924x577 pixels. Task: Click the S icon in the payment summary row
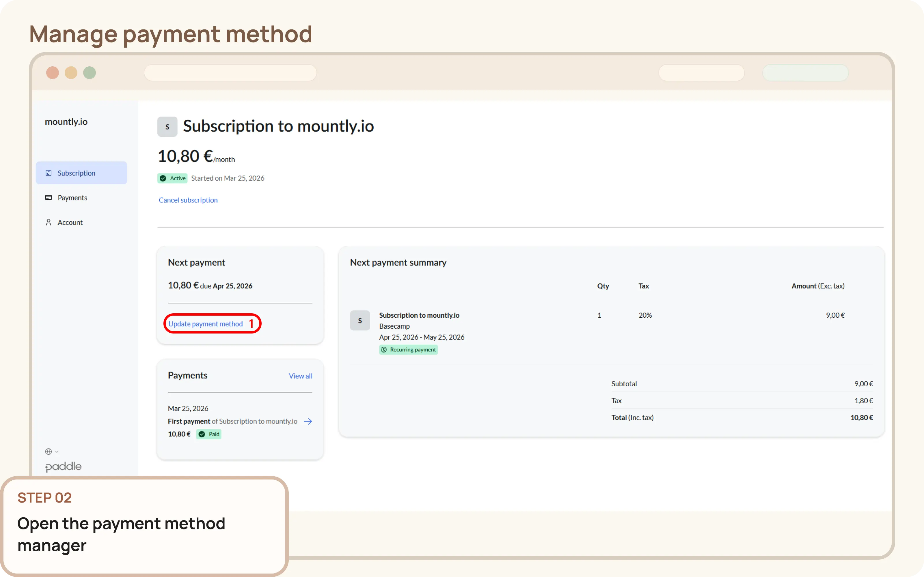(360, 321)
